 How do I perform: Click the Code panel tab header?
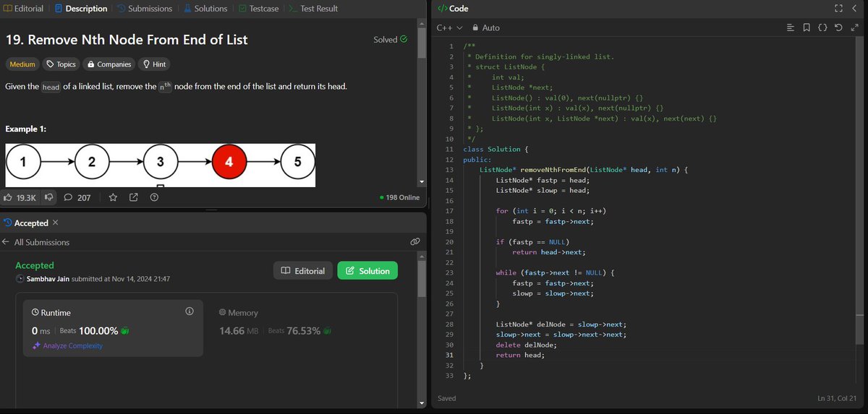pos(454,9)
